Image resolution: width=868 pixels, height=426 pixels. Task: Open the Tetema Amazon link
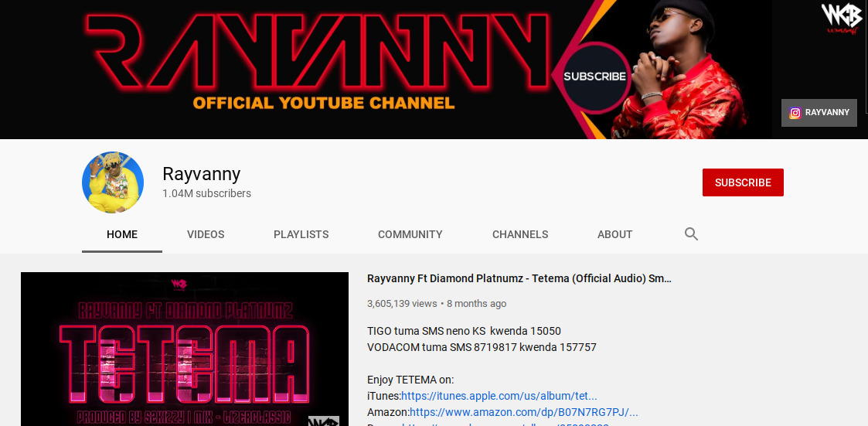pyautogui.click(x=524, y=412)
